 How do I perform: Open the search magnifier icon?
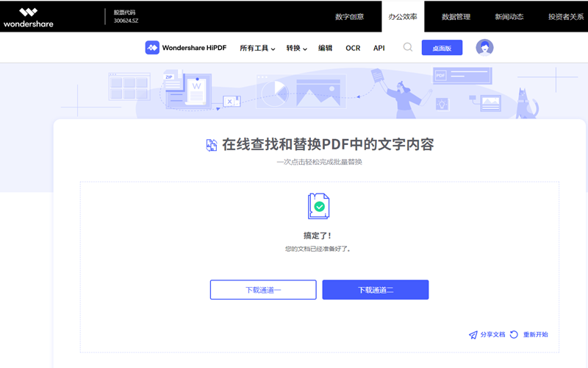408,48
